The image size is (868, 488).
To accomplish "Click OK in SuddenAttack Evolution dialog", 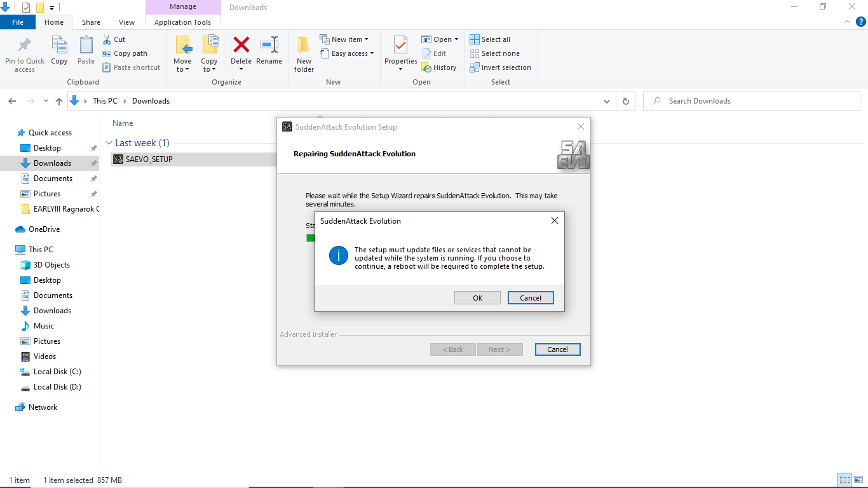I will coord(478,298).
